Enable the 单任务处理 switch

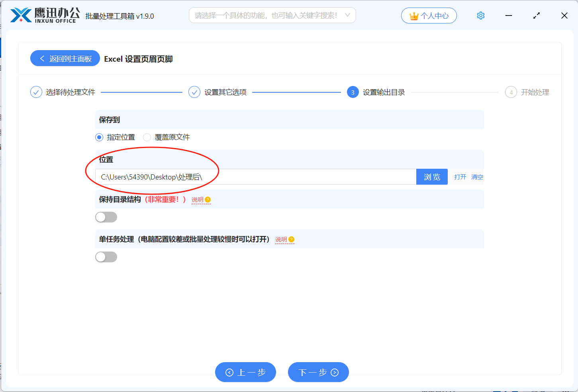[106, 257]
